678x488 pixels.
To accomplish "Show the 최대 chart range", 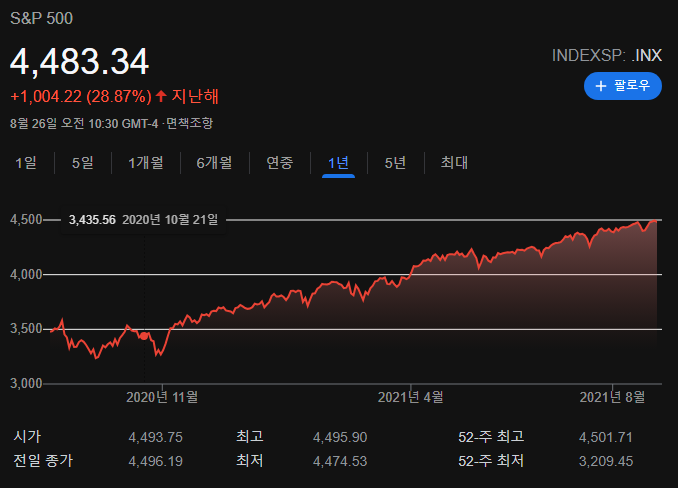I will coord(454,163).
